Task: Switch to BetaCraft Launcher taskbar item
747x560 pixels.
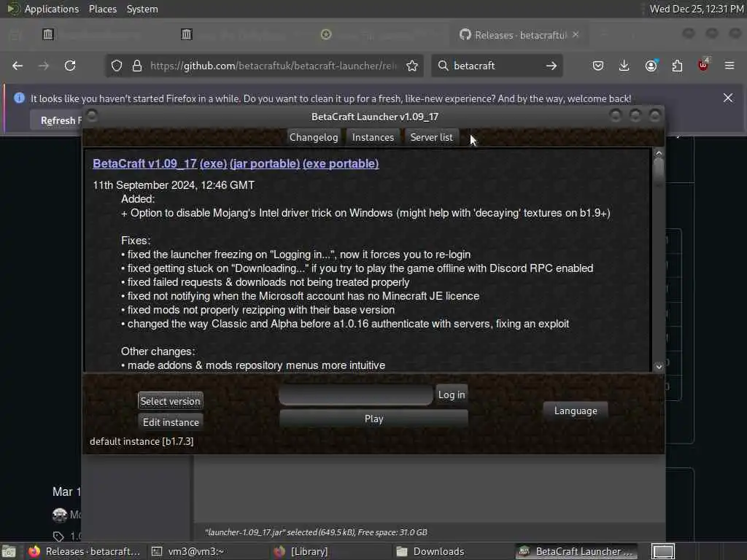Action: click(578, 551)
